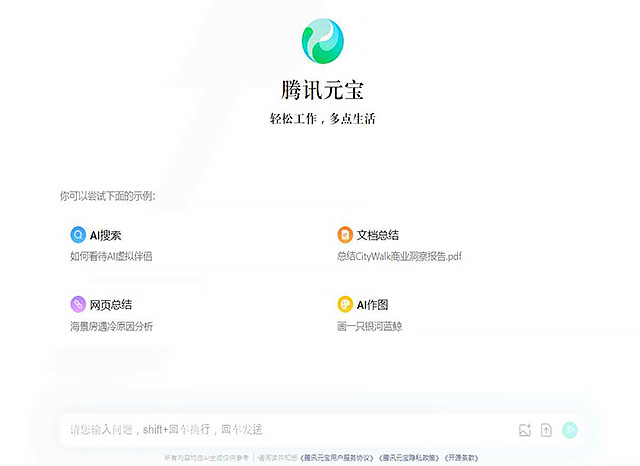Viewport: 640px width, 466px height.
Task: Click the 你可以尝试下面的示例 label
Action: [x=108, y=196]
